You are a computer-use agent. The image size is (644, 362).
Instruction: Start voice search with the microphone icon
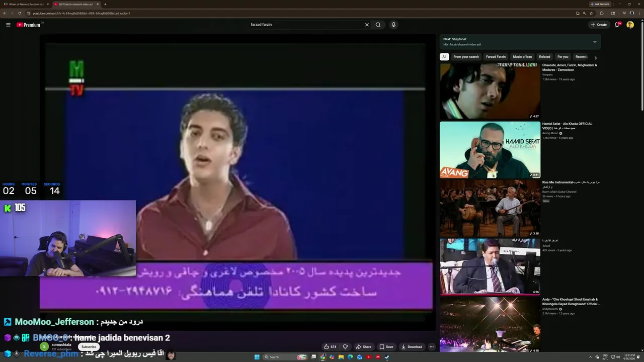click(393, 25)
